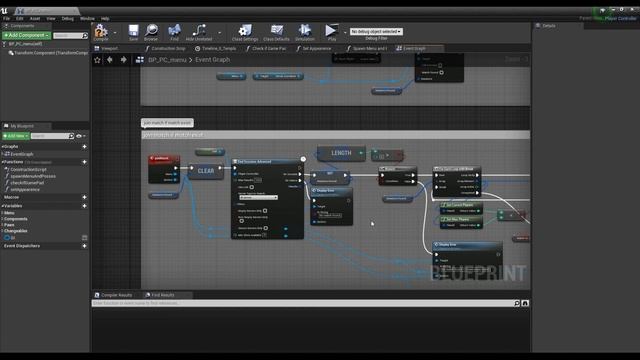Navigate back in graph history

tap(110, 60)
